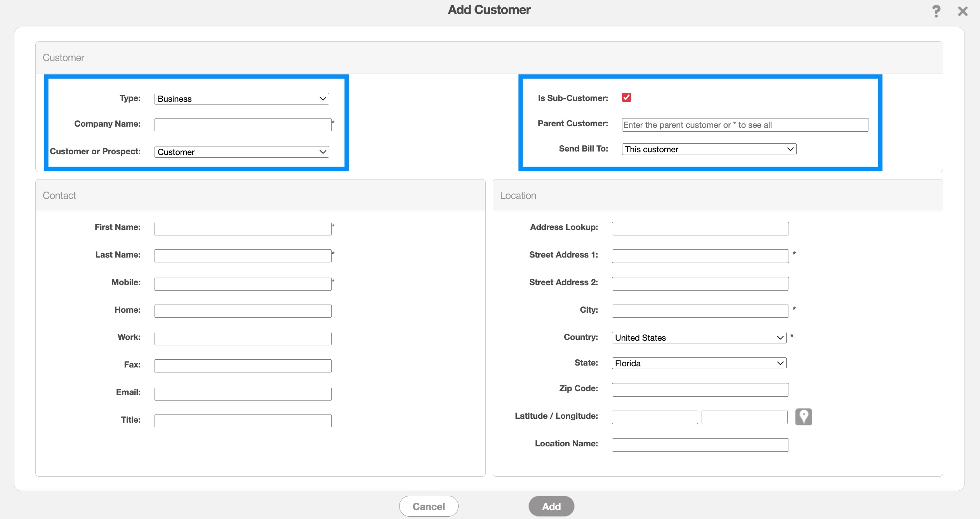Close the Add Customer dialog
The image size is (980, 519).
(x=963, y=11)
